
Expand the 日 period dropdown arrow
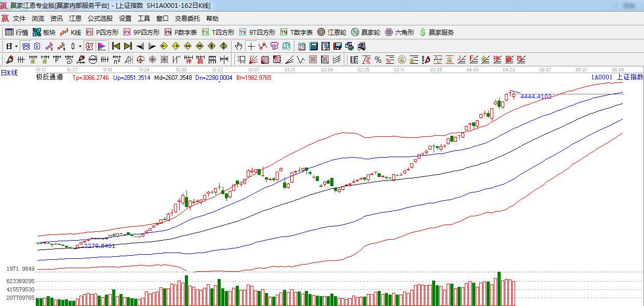(x=16, y=46)
